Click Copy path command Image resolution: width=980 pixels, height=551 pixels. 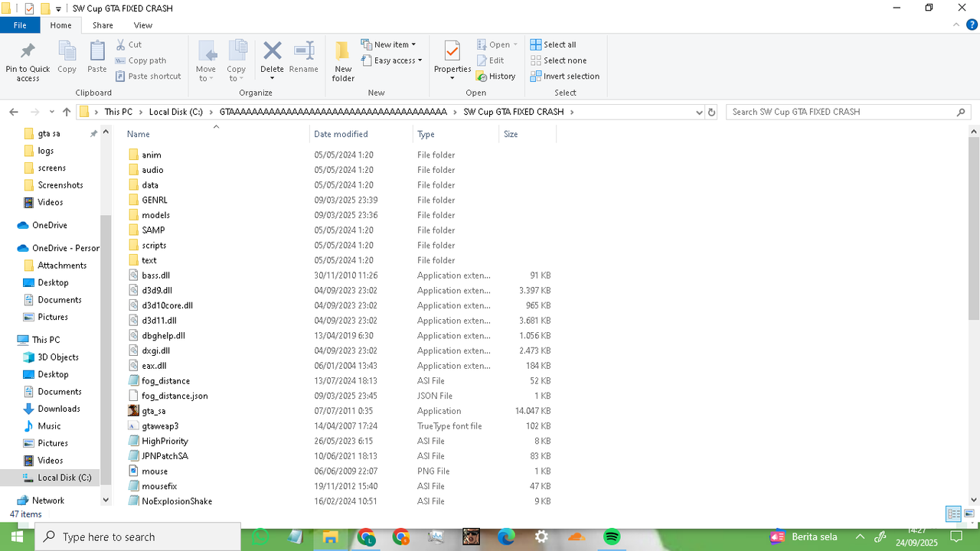(141, 60)
